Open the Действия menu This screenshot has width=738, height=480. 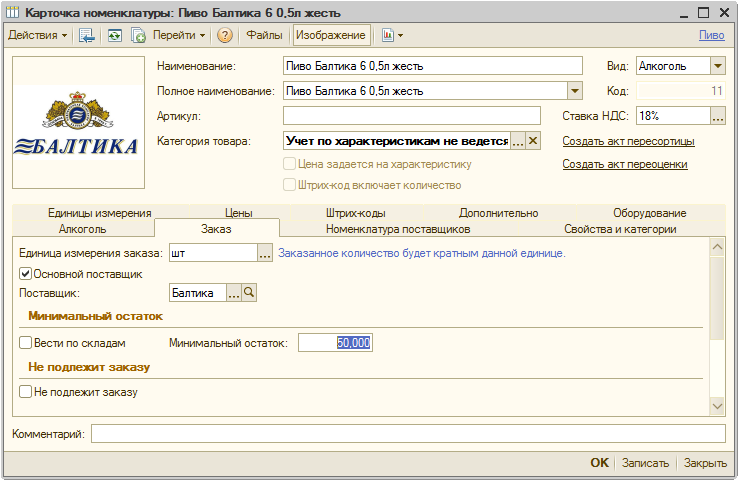coord(38,35)
